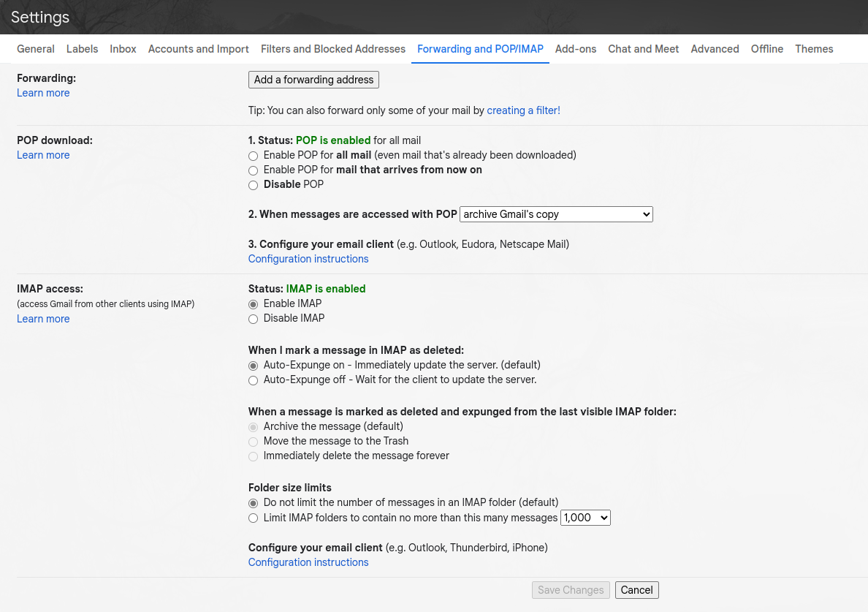Choose Auto-Expunge on option
This screenshot has height=612, width=868.
click(253, 366)
